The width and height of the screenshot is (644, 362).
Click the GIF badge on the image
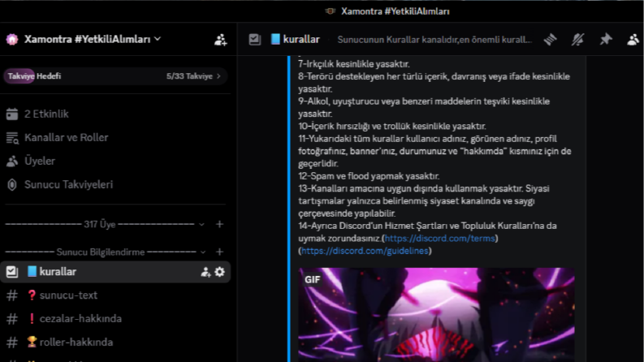click(x=312, y=280)
